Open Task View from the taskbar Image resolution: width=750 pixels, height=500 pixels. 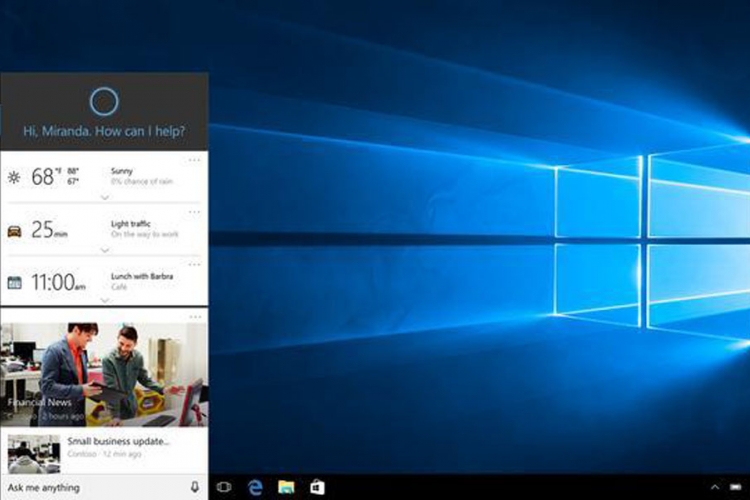click(224, 487)
